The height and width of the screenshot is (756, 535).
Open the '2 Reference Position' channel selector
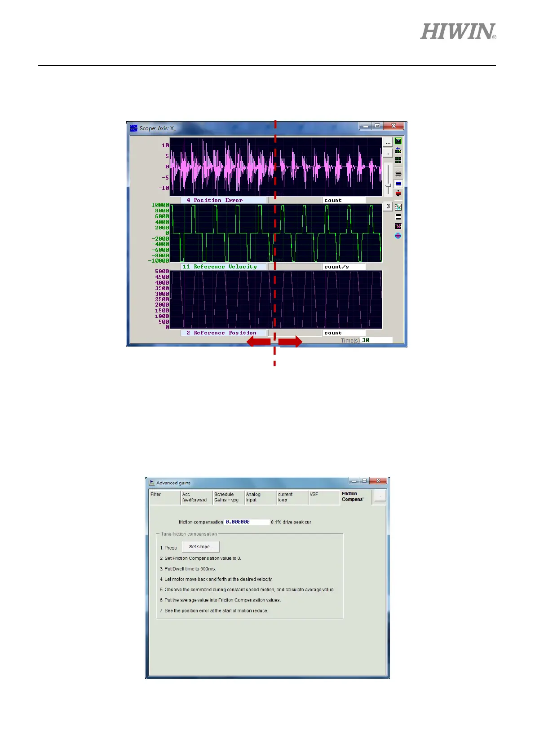(x=224, y=333)
